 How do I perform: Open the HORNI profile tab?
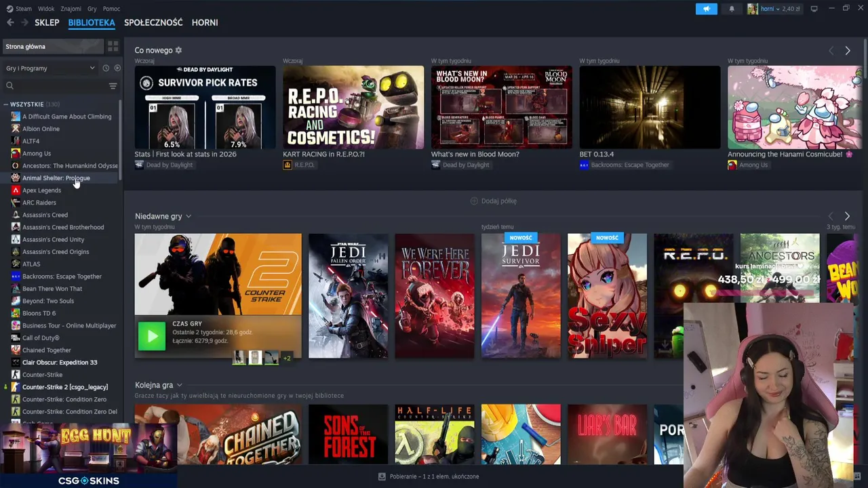click(205, 22)
